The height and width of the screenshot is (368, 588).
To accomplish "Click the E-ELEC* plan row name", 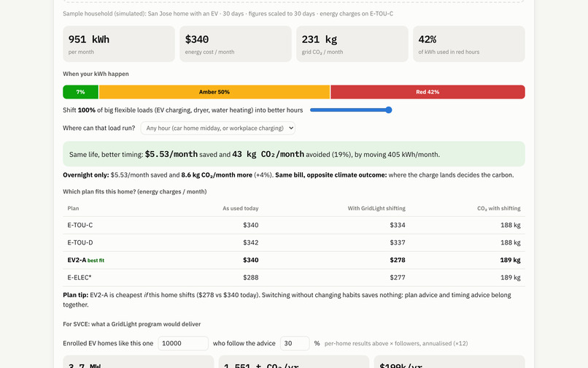I will coord(80,277).
